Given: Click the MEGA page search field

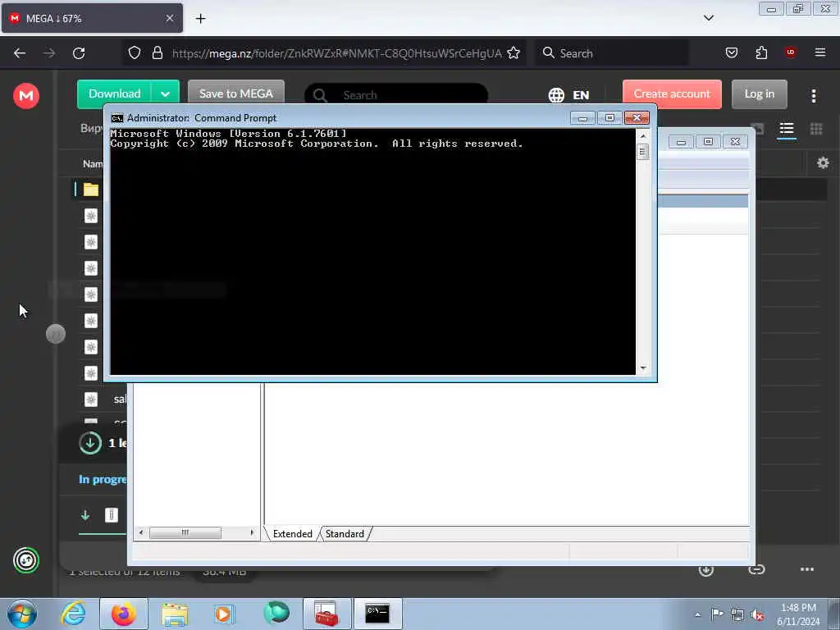Looking at the screenshot, I should [x=396, y=95].
